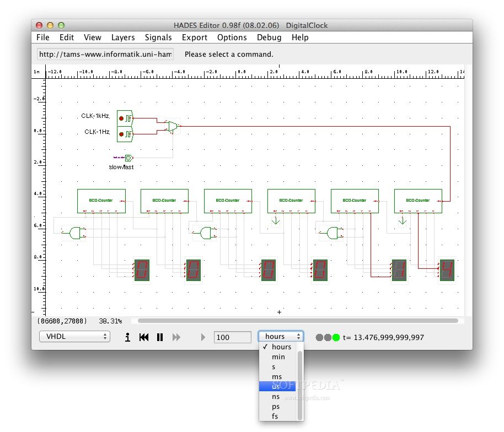Click the green simulator status light
Viewport: 504px width, 432px height.
[x=336, y=337]
